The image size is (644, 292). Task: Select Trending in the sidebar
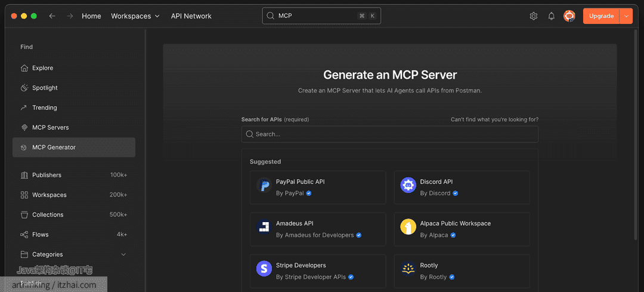(x=74, y=107)
